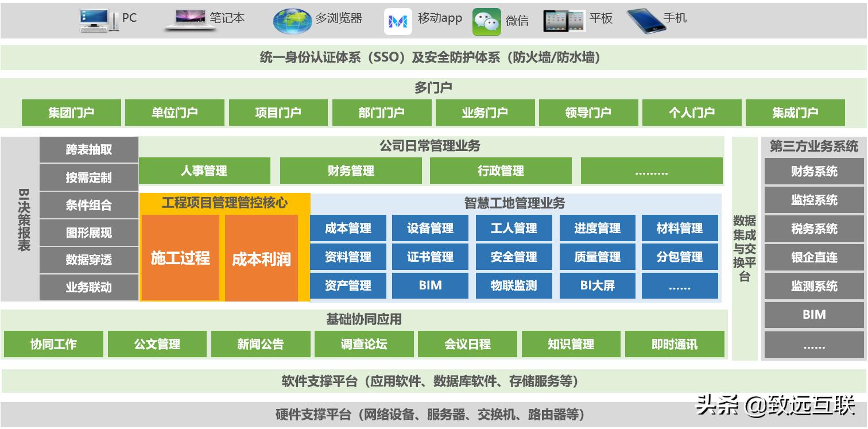Open the 财务系统 third-party system

(x=813, y=171)
